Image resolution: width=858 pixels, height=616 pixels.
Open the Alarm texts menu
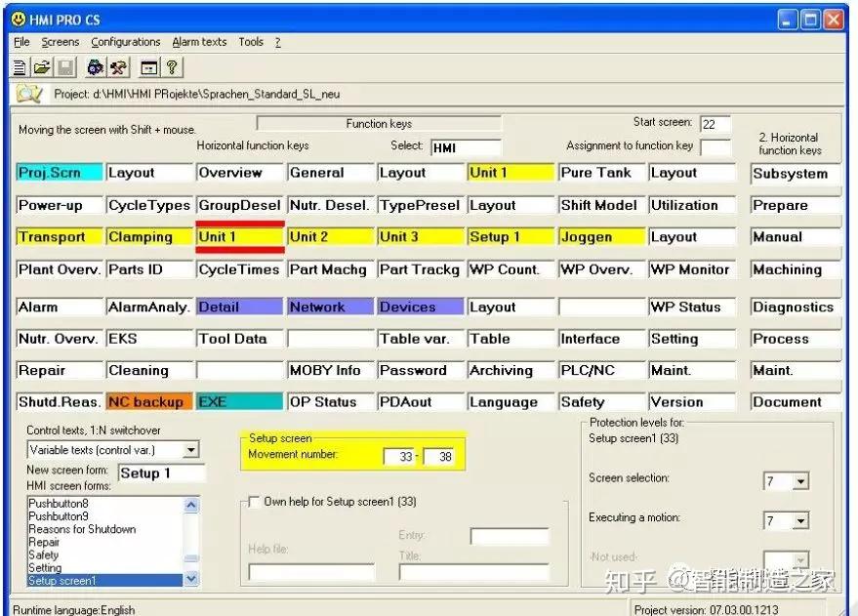(x=199, y=42)
